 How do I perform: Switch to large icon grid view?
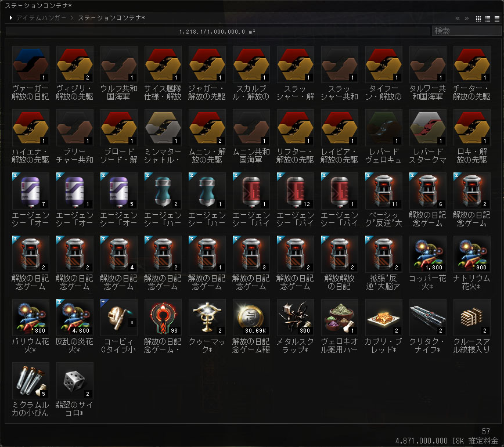478,19
